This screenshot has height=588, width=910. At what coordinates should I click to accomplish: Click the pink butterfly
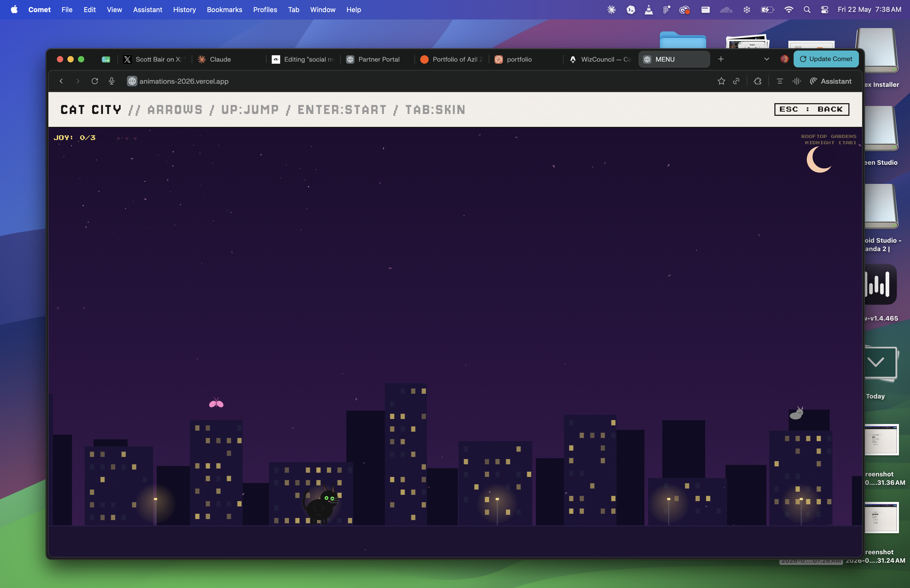(216, 403)
